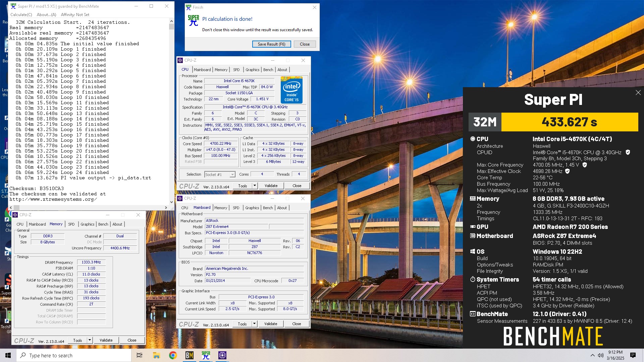Click Model Z87 Extreme4 field
Screen dimensions: 644x362
coord(236,227)
